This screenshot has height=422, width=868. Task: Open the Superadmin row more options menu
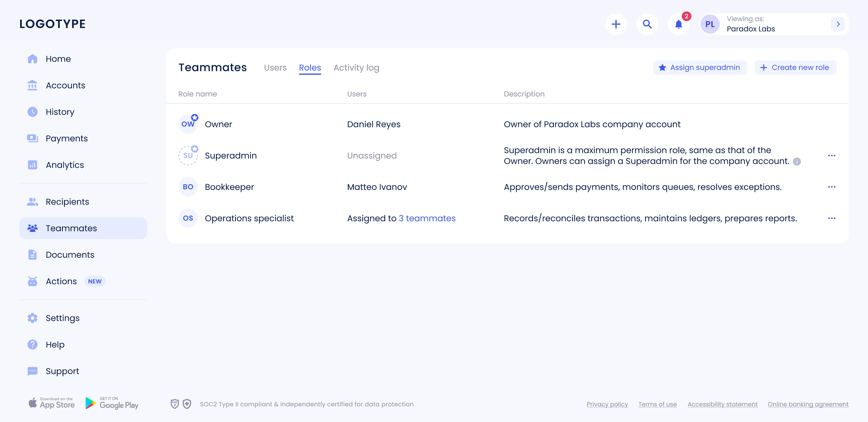pos(832,155)
